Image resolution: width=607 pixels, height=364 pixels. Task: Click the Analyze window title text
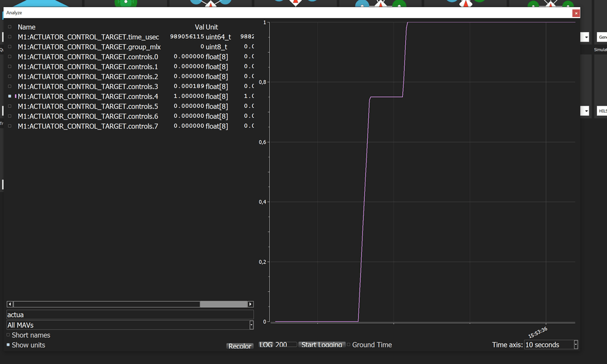point(14,13)
